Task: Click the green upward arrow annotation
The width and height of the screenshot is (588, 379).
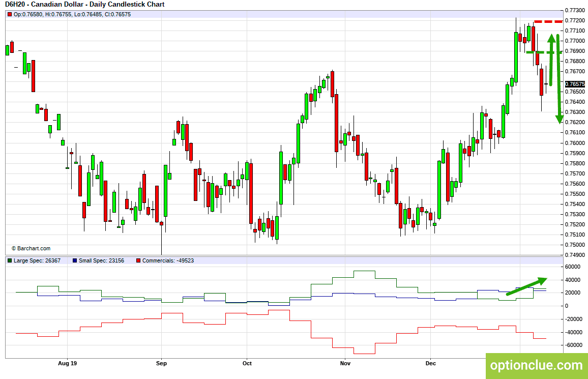Action: [x=551, y=60]
